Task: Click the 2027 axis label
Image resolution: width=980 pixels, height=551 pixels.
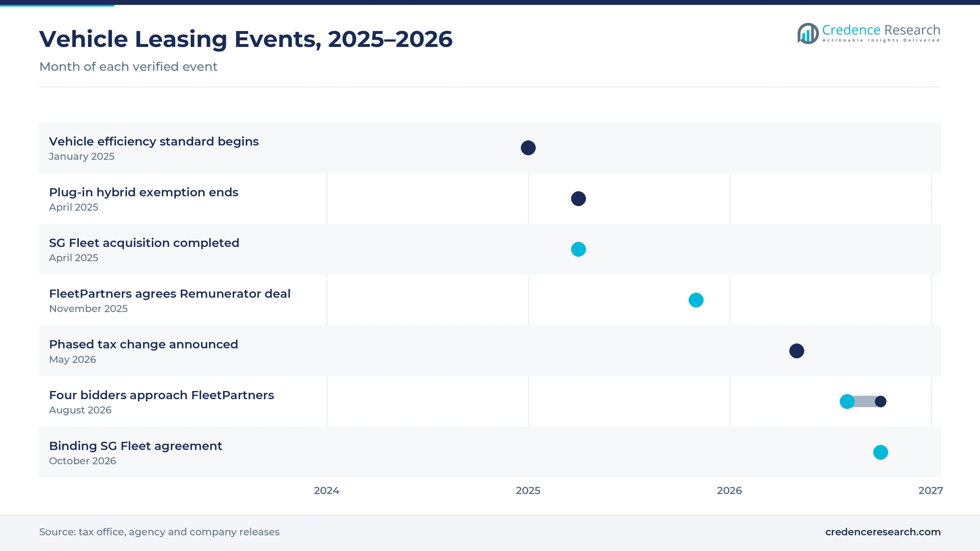Action: pyautogui.click(x=931, y=491)
